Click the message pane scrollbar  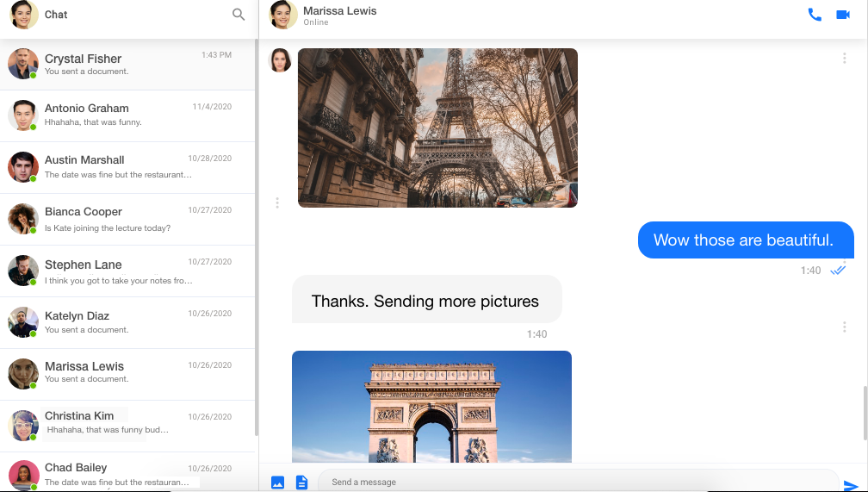(865, 412)
